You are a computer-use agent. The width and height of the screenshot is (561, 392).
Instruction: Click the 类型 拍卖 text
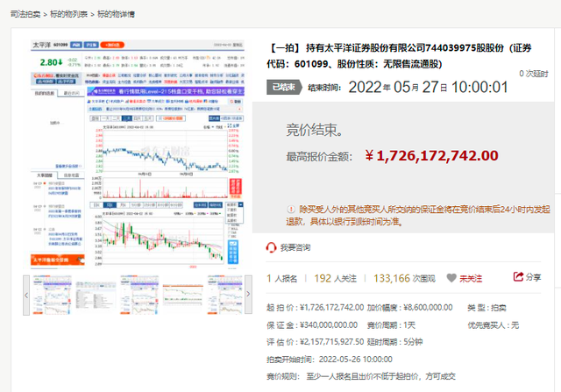[486, 308]
